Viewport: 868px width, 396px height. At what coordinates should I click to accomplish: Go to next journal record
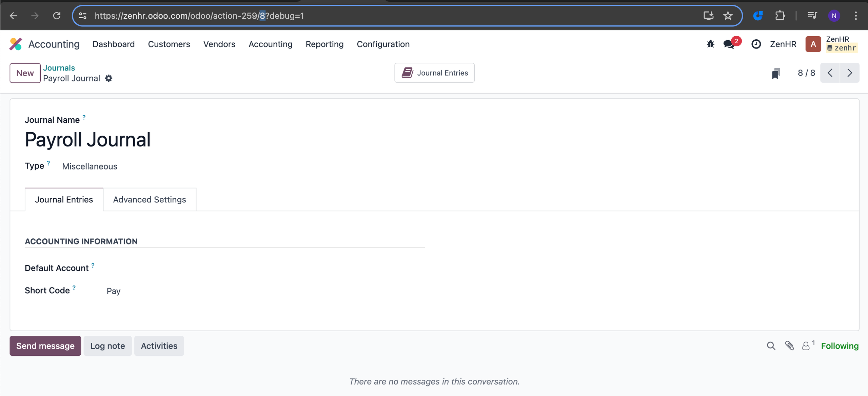click(x=850, y=73)
